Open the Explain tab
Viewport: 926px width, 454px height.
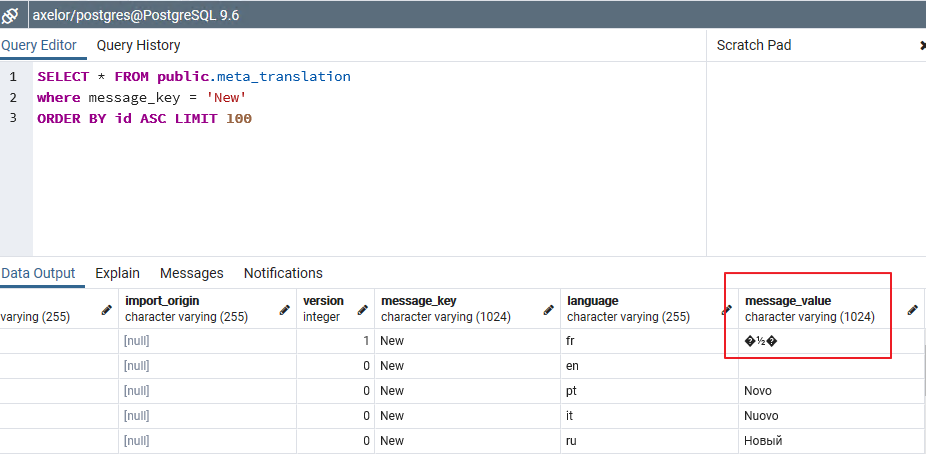click(118, 273)
